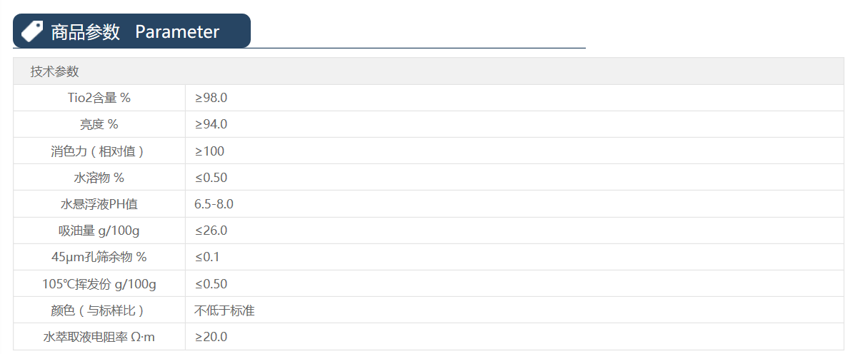The height and width of the screenshot is (354, 868).
Task: Select the 消色力(相对值) label cell
Action: pos(99,151)
